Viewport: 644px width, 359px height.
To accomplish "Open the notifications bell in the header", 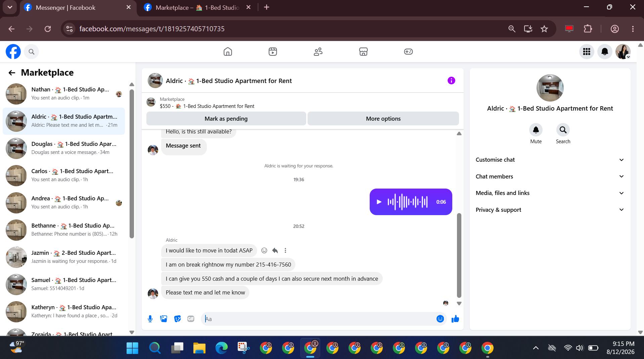I will click(605, 51).
